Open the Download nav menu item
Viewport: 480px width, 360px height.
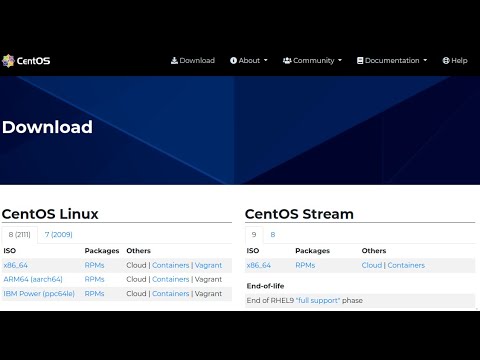point(193,60)
